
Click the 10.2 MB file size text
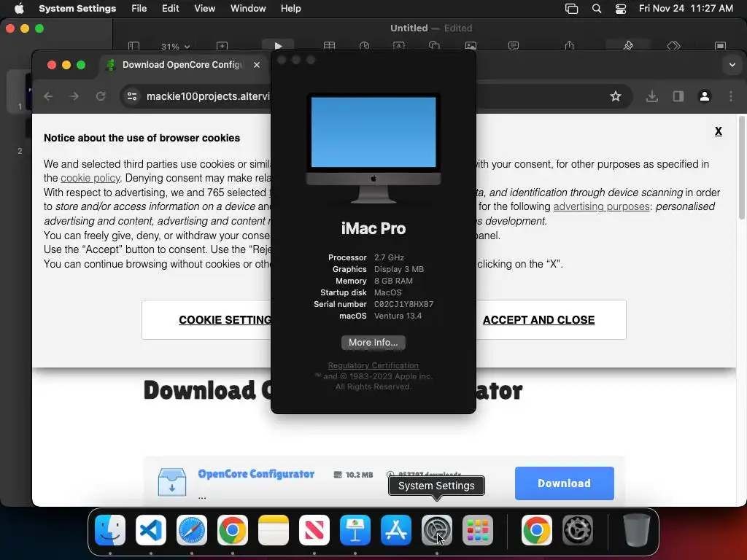[359, 475]
